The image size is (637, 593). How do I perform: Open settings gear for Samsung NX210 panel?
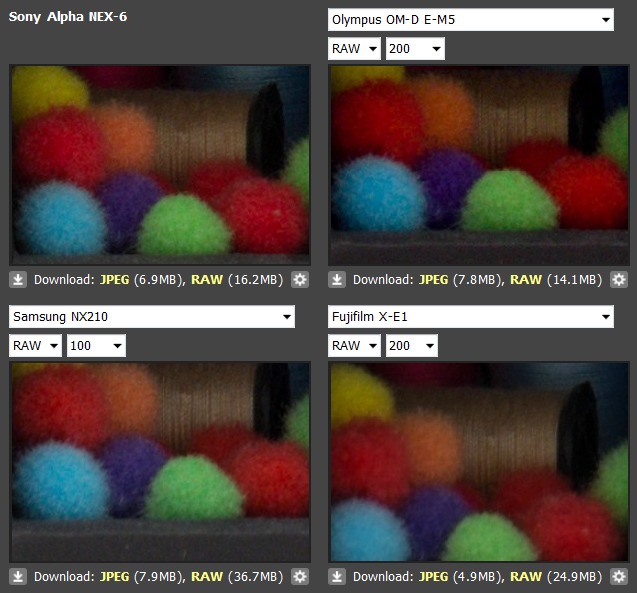(299, 576)
